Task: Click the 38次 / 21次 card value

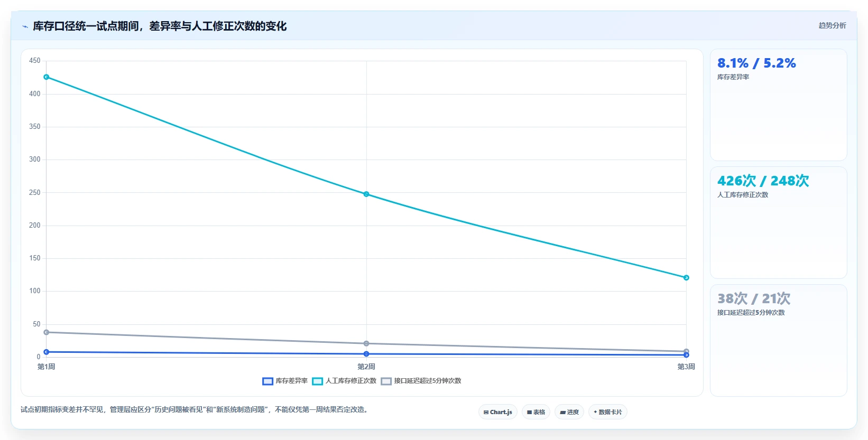Action: coord(754,299)
